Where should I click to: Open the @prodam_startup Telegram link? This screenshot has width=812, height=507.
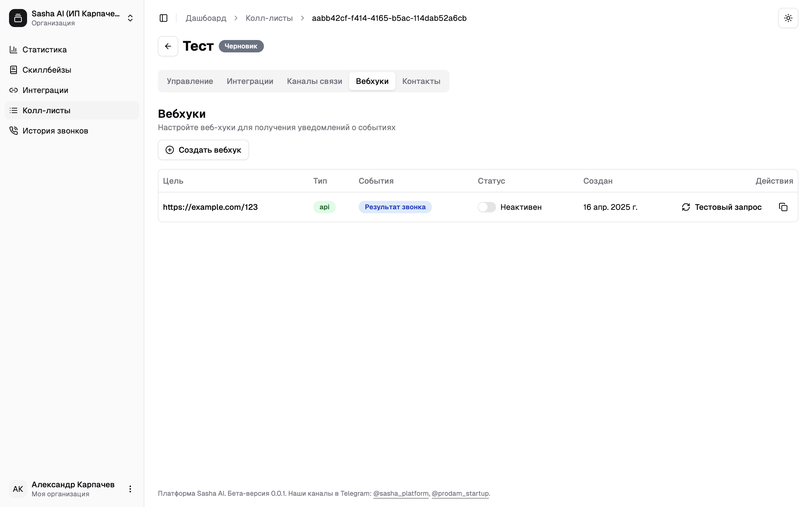pyautogui.click(x=460, y=493)
